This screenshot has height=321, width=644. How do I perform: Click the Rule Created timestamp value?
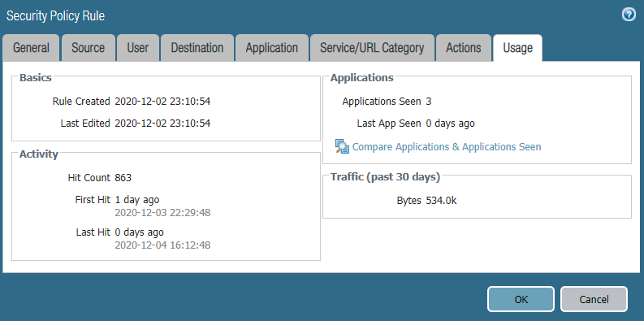[162, 101]
